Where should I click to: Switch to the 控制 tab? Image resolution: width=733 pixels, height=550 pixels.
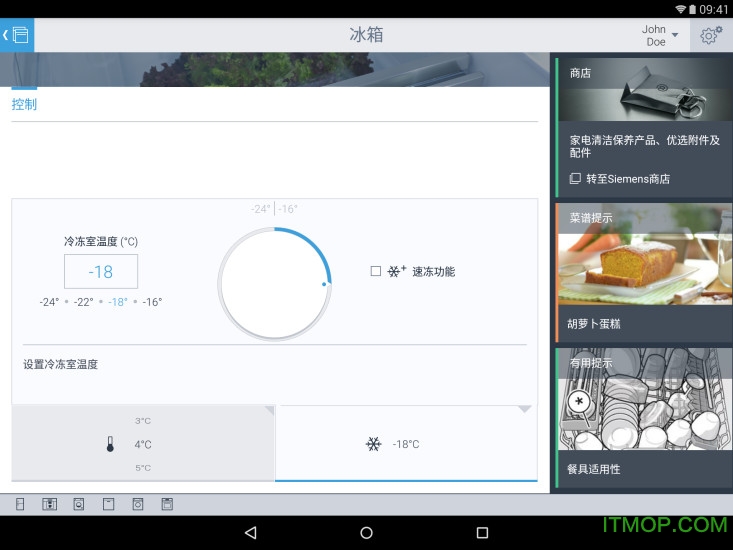[x=24, y=104]
